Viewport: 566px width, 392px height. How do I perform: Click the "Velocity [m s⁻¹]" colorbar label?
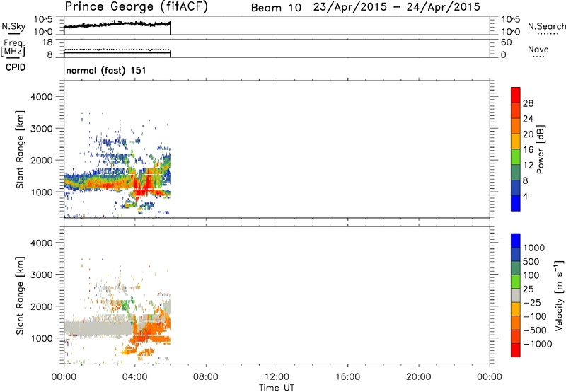coord(559,296)
